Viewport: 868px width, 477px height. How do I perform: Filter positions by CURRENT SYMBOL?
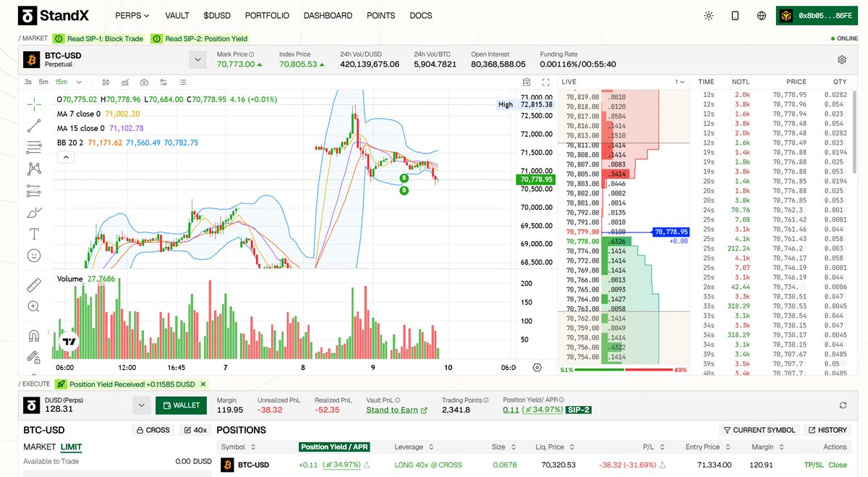click(759, 430)
